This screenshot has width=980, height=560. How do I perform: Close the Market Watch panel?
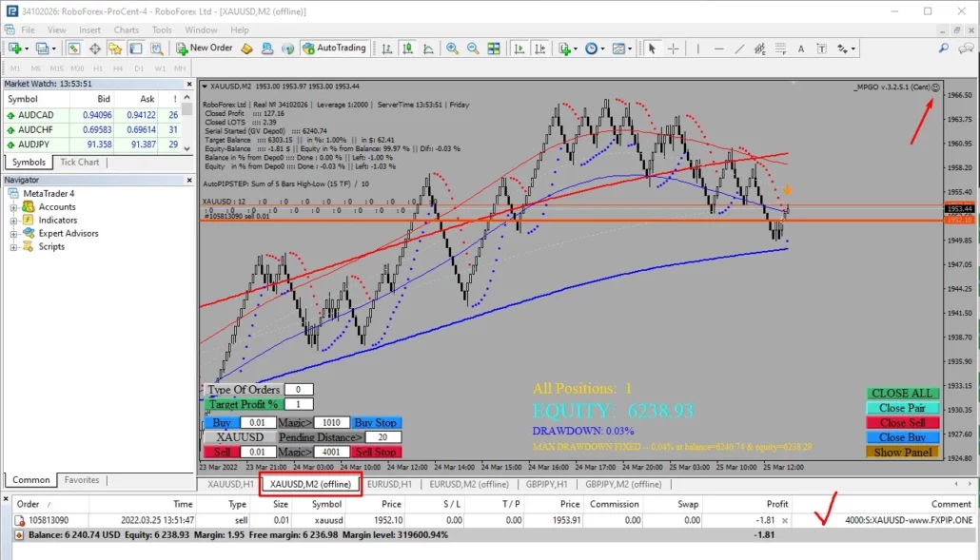point(189,84)
